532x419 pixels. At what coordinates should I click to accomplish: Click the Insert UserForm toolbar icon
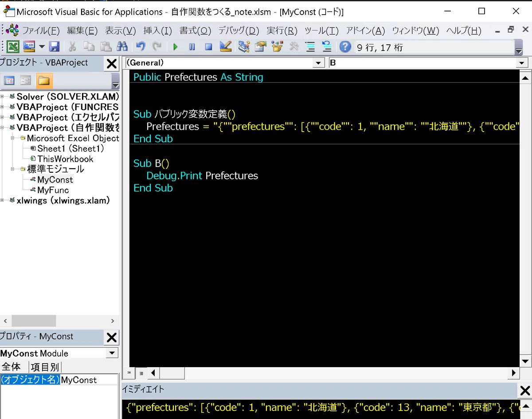(29, 47)
